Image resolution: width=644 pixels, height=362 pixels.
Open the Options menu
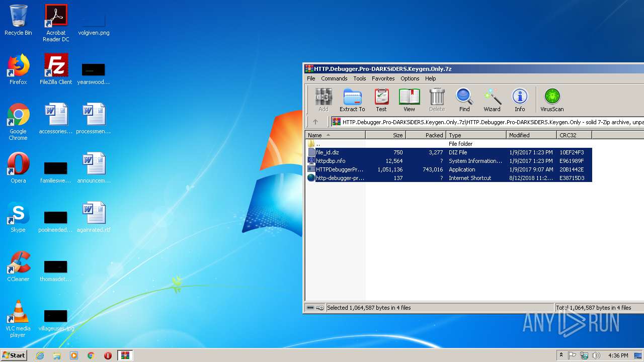click(x=410, y=78)
